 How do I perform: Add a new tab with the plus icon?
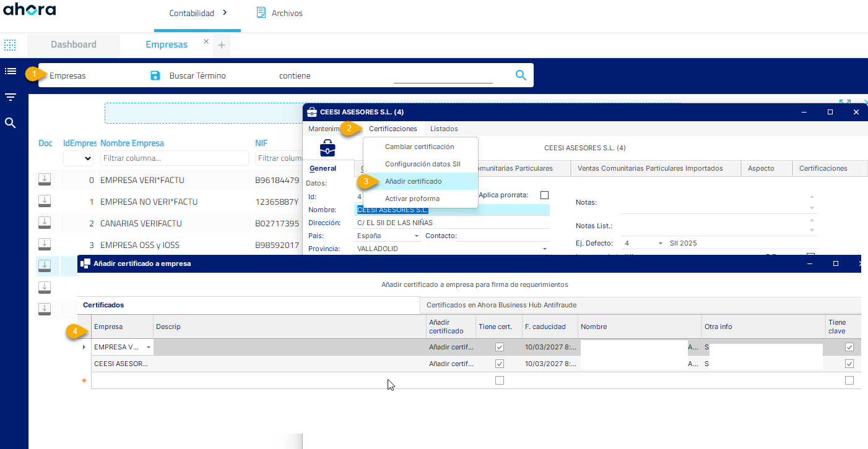click(222, 45)
